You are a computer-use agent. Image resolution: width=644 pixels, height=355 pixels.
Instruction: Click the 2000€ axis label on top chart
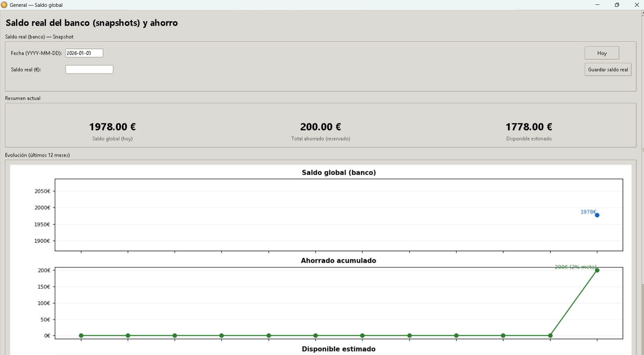[x=42, y=208]
